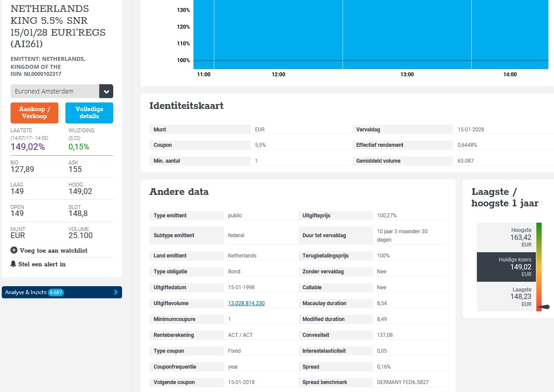Click the Huidige koers 149,02 block
This screenshot has width=554, height=392.
[x=506, y=267]
